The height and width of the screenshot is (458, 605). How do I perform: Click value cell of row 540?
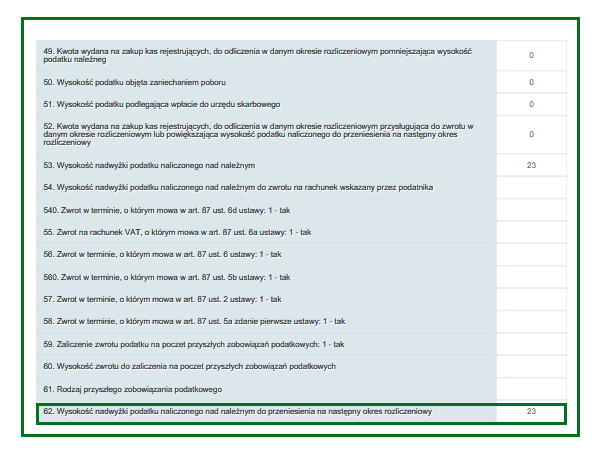pos(531,210)
